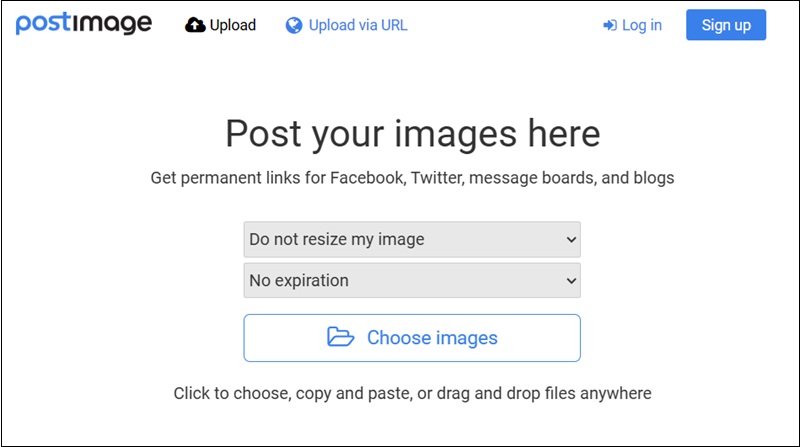The height and width of the screenshot is (447, 800).
Task: Click the chevron arrow of the resize dropdown
Action: [571, 240]
